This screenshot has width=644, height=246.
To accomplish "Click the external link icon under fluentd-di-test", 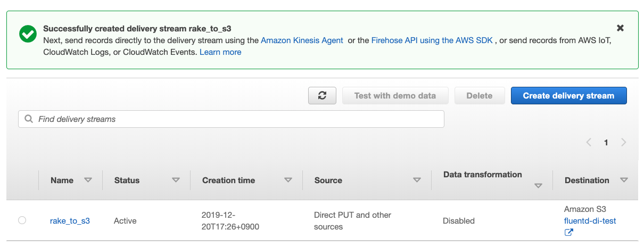I will 568,232.
